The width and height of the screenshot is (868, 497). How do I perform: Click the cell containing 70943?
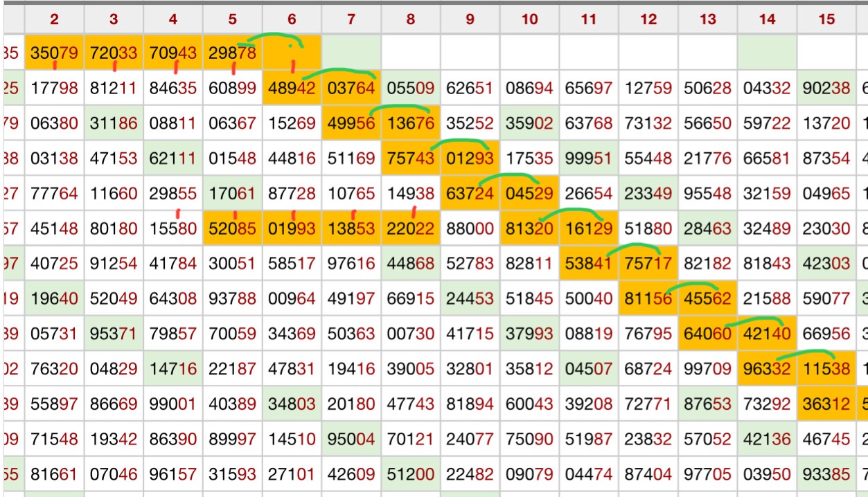pos(173,53)
